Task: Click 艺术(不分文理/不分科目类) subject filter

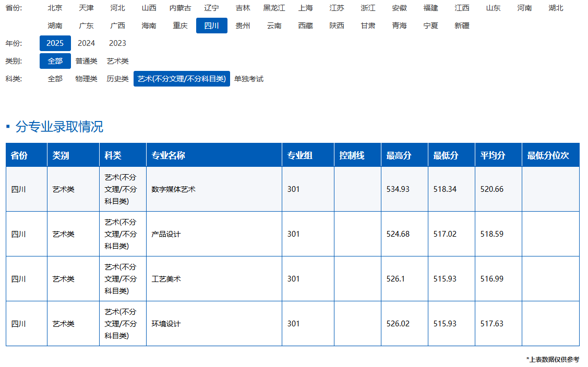Action: coord(182,79)
